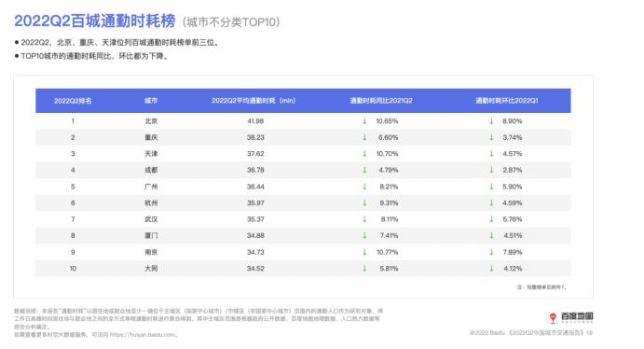Image resolution: width=644 pixels, height=349 pixels.
Task: Select the city cell 杭州
Action: [151, 202]
